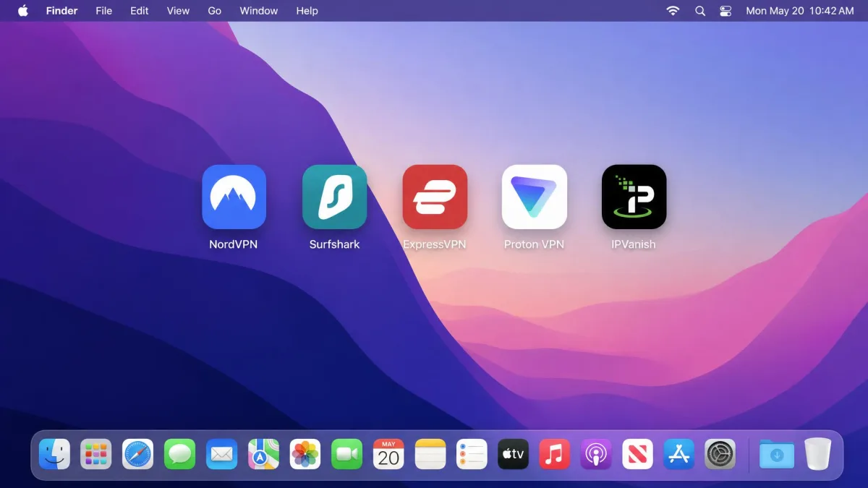Open Control Center in menu bar

pyautogui.click(x=726, y=11)
